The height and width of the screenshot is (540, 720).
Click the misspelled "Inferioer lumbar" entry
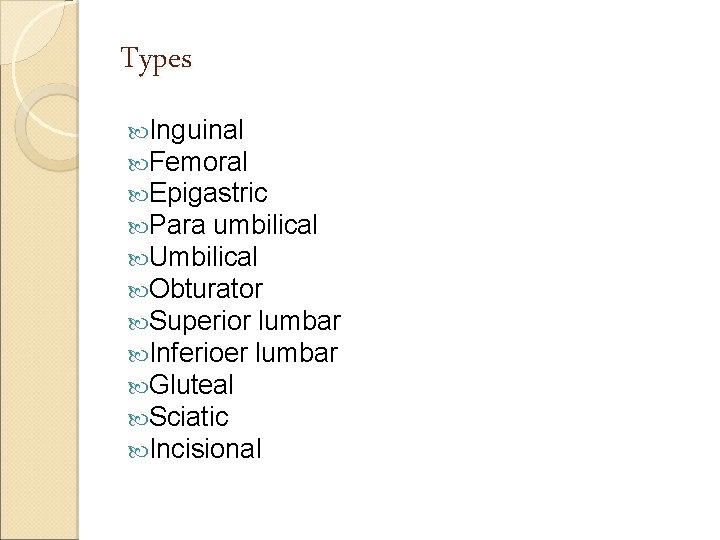[245, 354]
